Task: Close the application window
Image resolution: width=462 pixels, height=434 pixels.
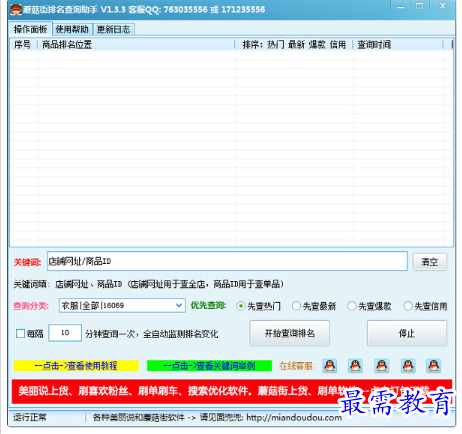Action: point(443,6)
